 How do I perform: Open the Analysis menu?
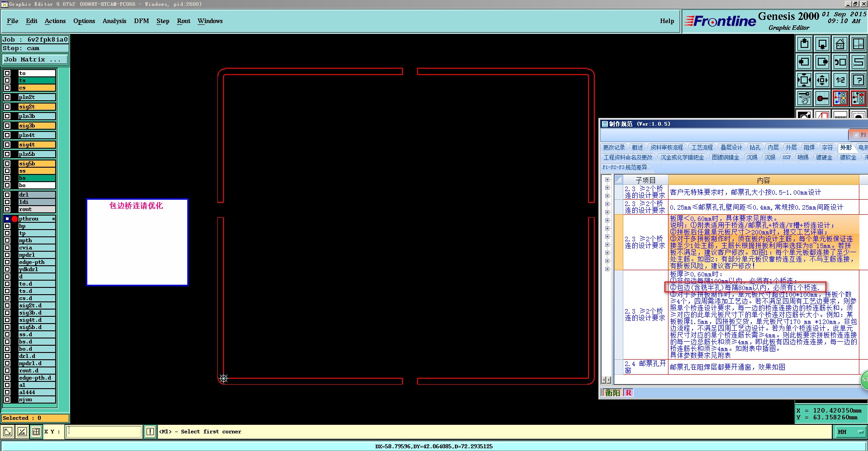coord(114,21)
